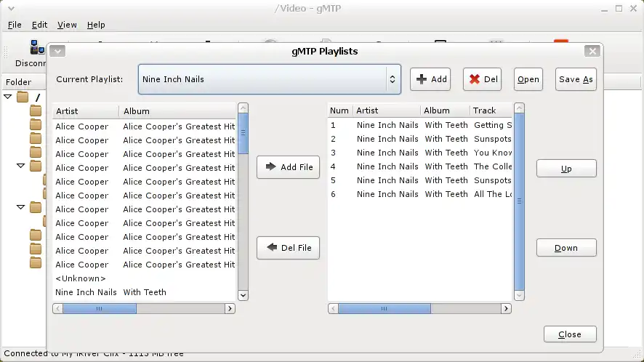Click the Add playlist plus button
The height and width of the screenshot is (362, 644).
click(x=430, y=79)
